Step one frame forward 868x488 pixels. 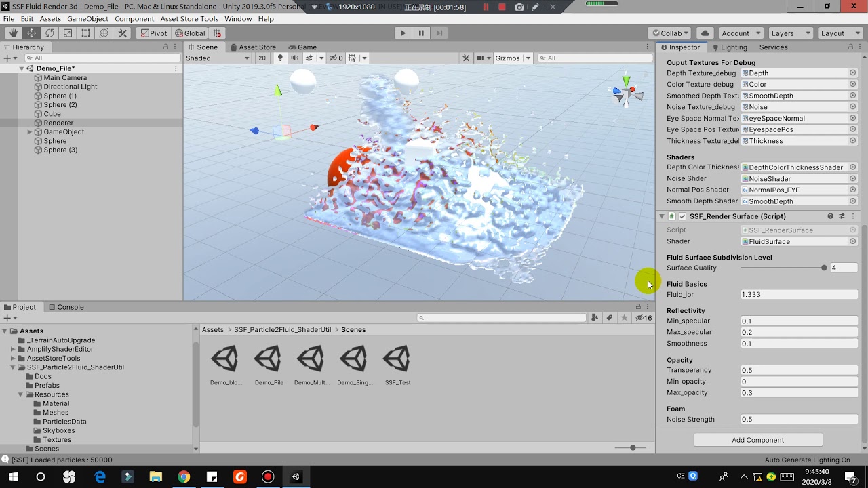(x=439, y=33)
